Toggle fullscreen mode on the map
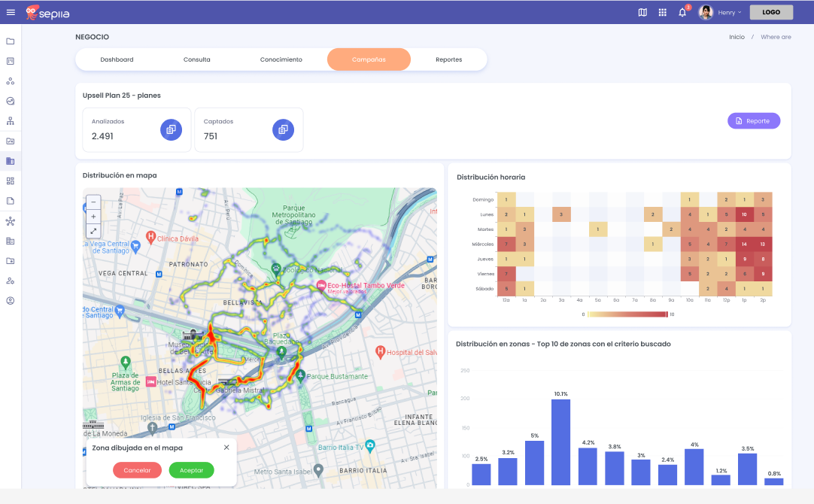814x504 pixels. click(x=93, y=231)
